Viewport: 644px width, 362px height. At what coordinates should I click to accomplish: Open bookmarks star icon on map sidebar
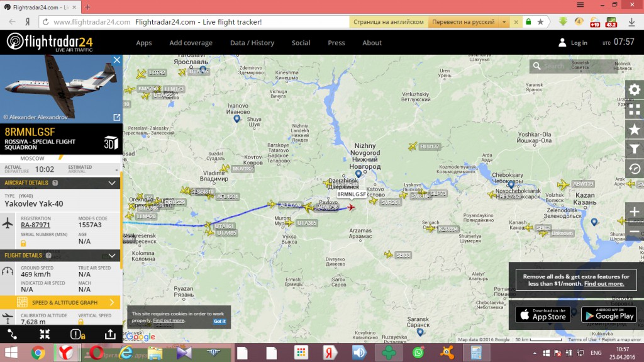point(634,130)
